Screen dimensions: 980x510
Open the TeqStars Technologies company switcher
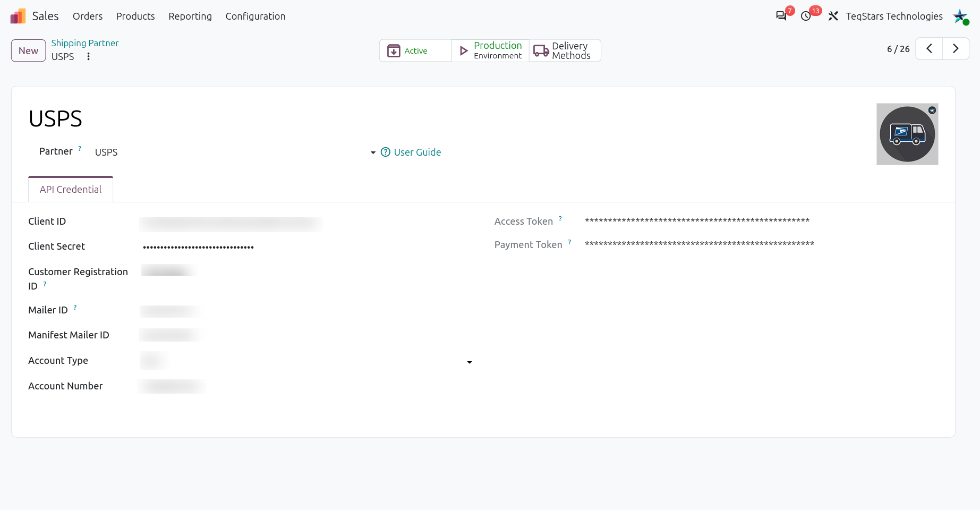click(x=894, y=16)
